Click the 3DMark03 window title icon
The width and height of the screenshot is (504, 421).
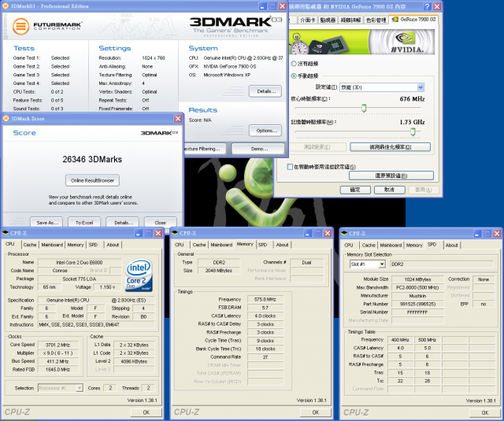[x=6, y=6]
